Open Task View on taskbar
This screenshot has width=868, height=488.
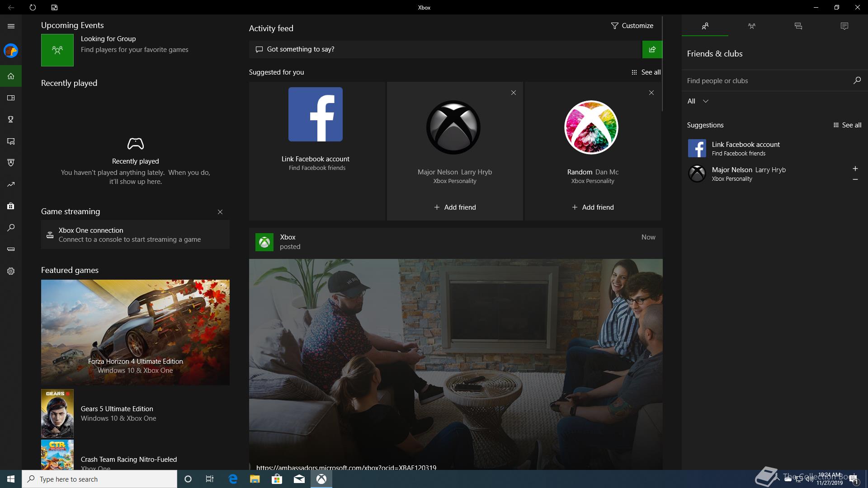coord(209,479)
